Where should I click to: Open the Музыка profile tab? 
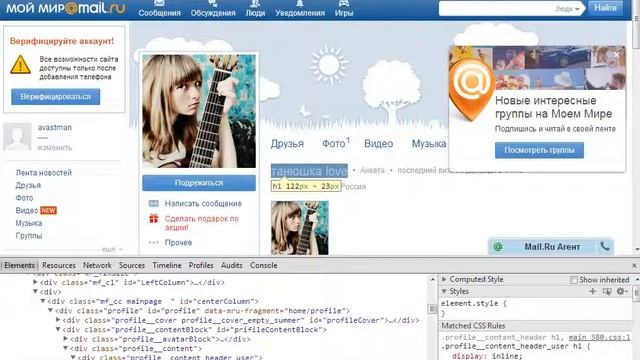(x=429, y=144)
